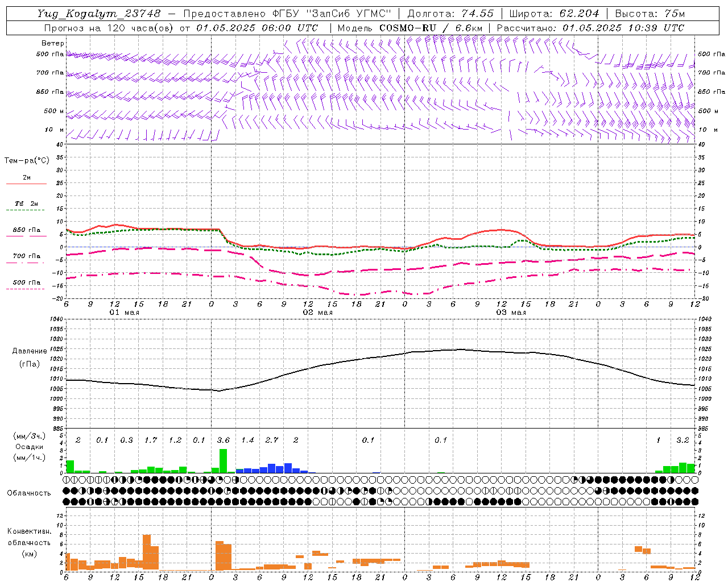Click the (км) convective height unit label
The image size is (728, 582).
click(x=30, y=554)
